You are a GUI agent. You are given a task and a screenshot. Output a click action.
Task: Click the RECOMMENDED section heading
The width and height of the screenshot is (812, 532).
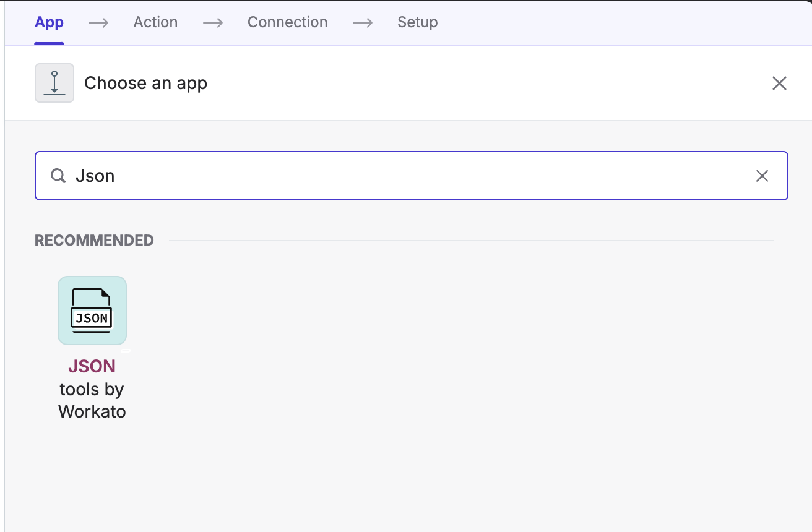click(x=94, y=241)
